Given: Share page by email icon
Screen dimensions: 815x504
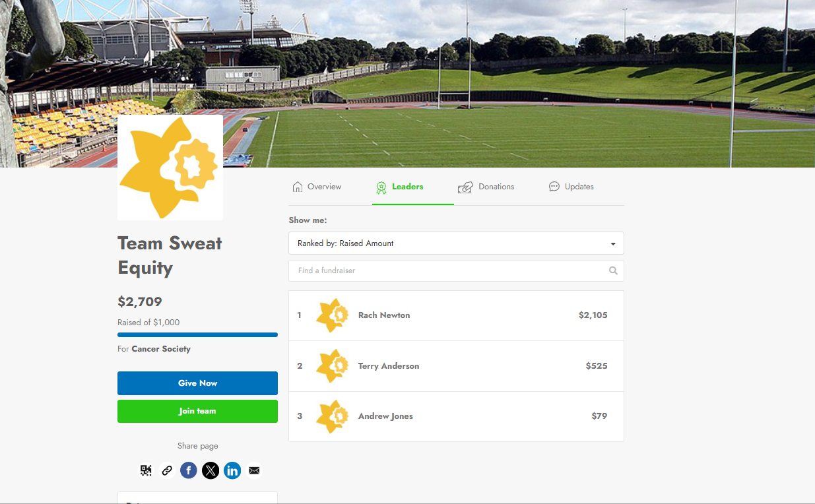Looking at the screenshot, I should (254, 470).
